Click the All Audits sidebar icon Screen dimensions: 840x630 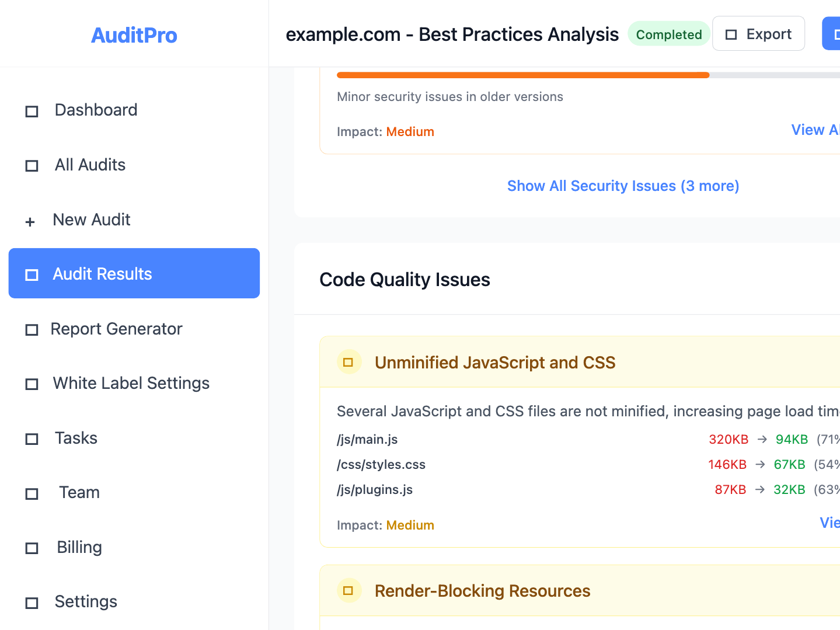(x=32, y=166)
